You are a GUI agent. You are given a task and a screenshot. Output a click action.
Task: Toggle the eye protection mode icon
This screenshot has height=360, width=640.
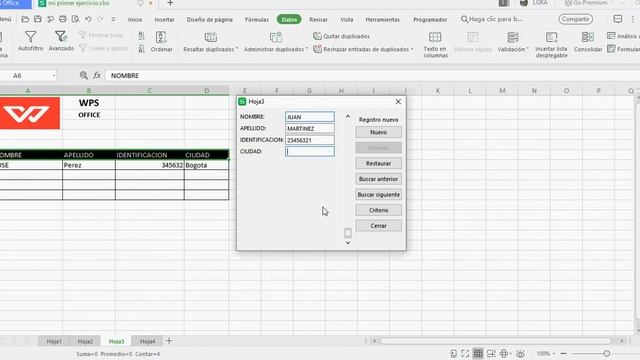(x=520, y=353)
